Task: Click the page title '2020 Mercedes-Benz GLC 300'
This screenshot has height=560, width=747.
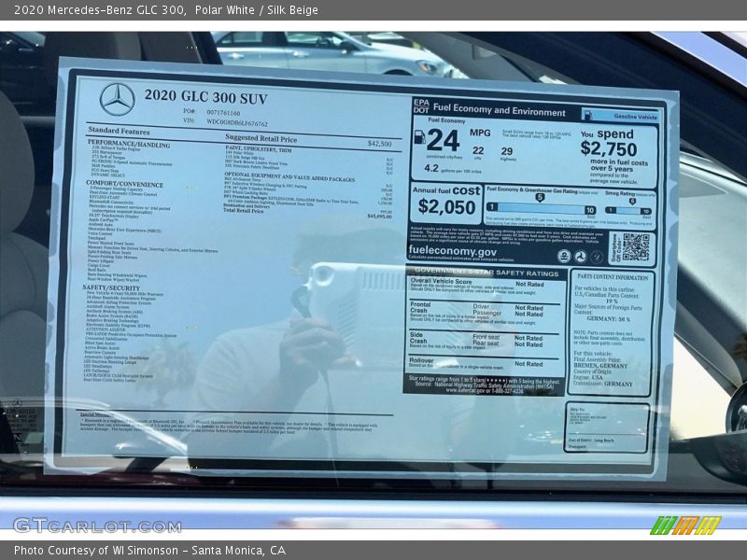Action: pos(99,9)
